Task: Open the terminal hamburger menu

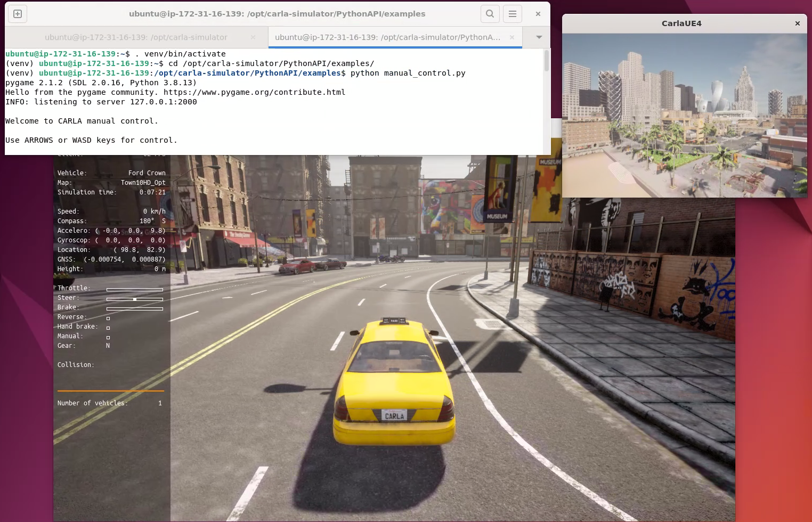Action: point(513,14)
